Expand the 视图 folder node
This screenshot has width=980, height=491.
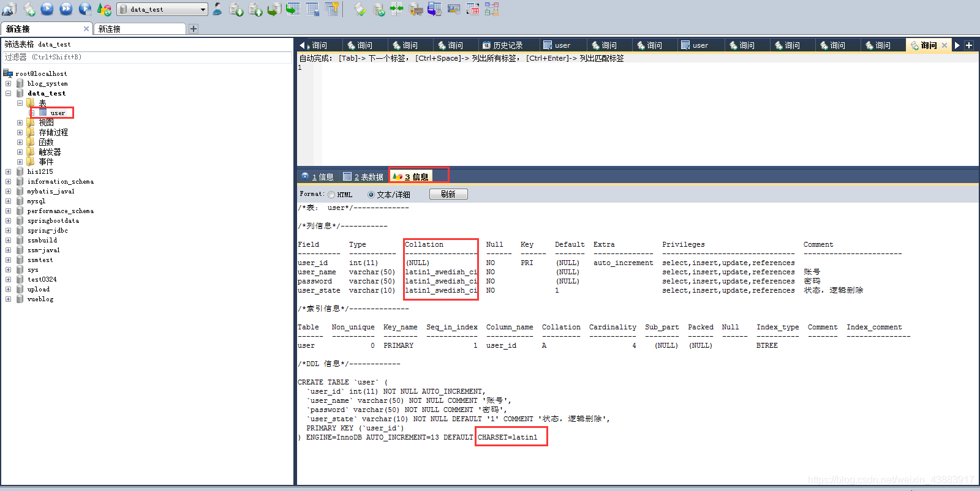click(x=20, y=122)
